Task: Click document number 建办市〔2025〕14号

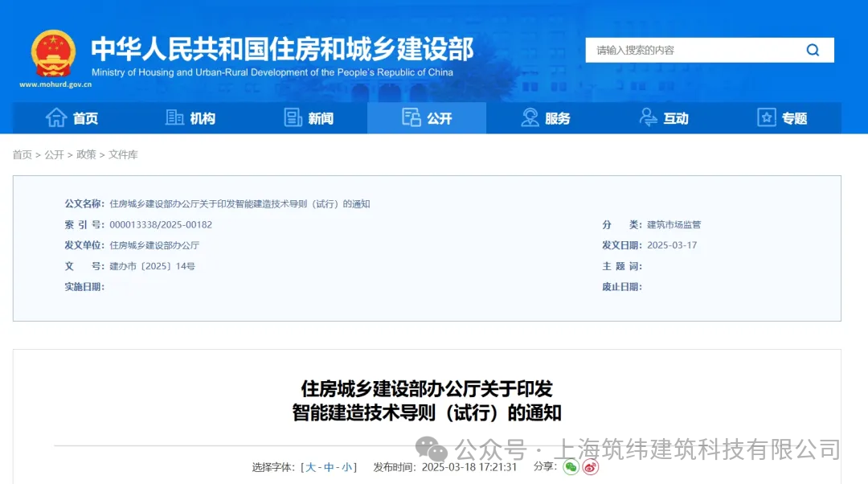Action: (152, 266)
